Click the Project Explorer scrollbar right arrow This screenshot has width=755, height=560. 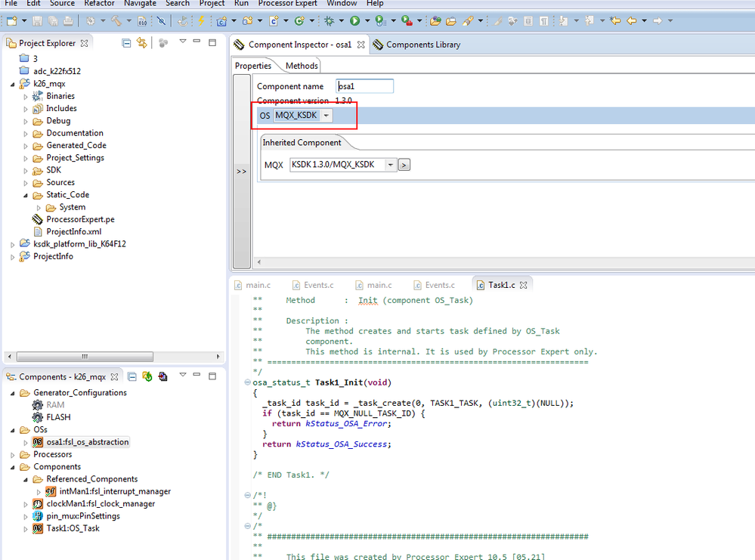tap(218, 357)
